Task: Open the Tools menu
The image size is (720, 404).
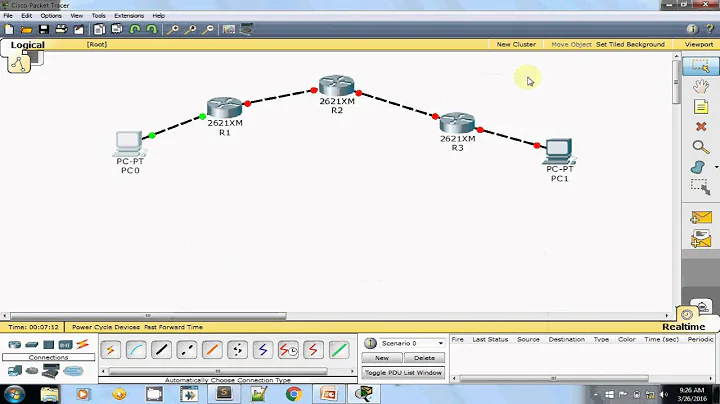Action: coord(98,16)
